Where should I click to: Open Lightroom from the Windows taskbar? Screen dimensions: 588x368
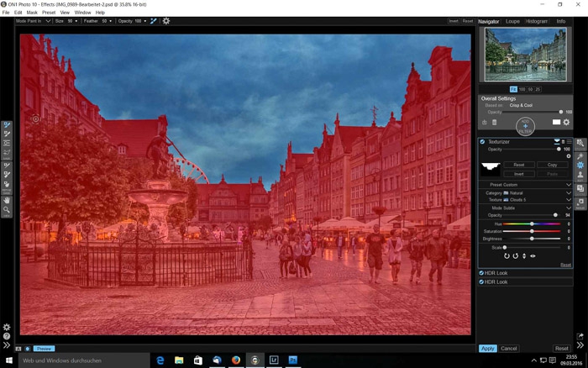click(274, 360)
